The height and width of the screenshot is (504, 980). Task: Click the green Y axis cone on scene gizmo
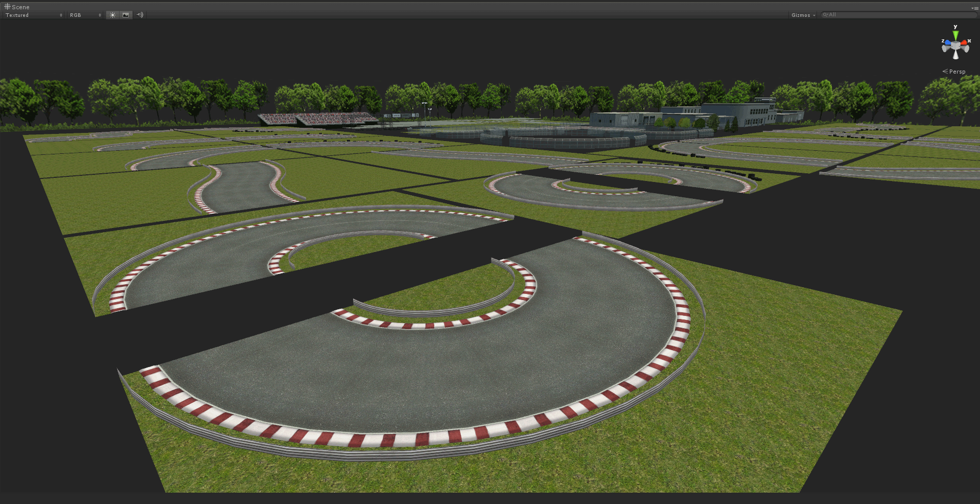click(x=955, y=36)
